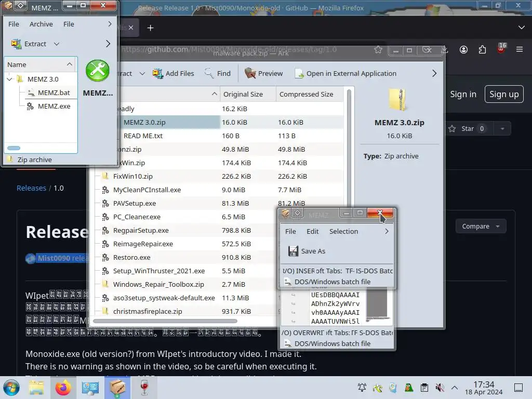This screenshot has height=399, width=532.
Task: Collapse the MEMZ 3.0 folder tree
Action: [x=9, y=79]
